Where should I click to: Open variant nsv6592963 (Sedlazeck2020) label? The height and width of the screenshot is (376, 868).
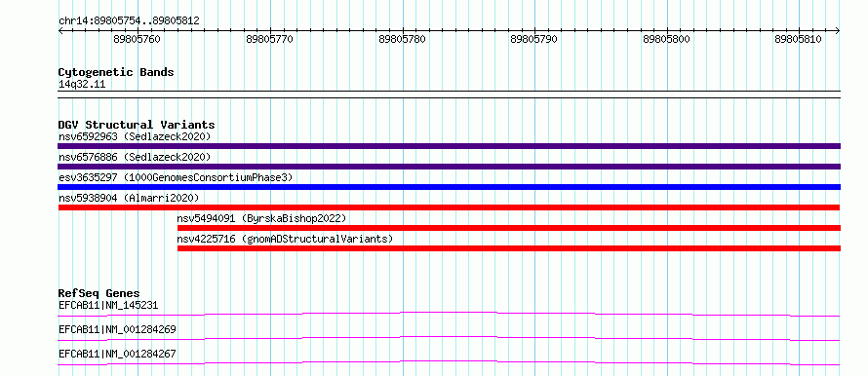[135, 136]
